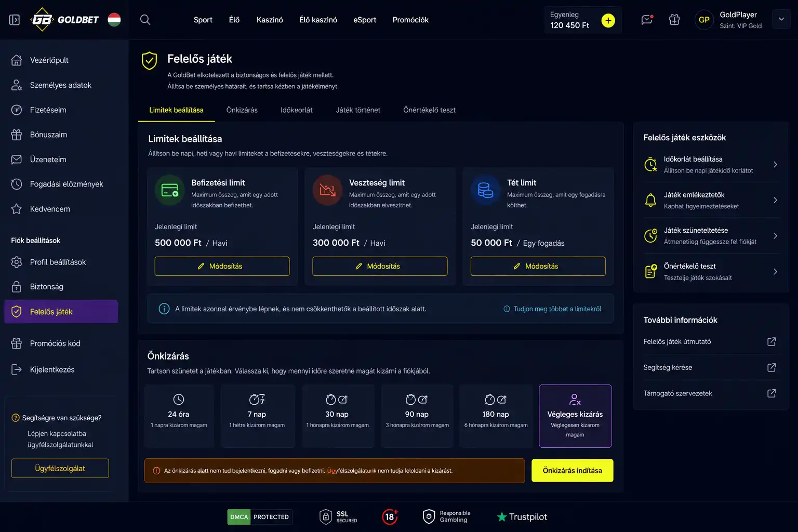Expand the GoldPlayer account dropdown arrow
The image size is (798, 532).
[x=781, y=19]
